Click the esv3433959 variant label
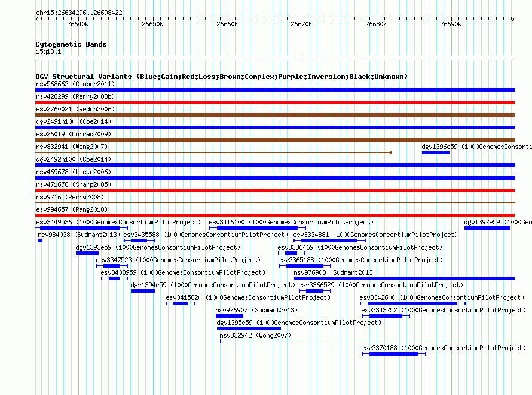Screen dimensions: 532x395 tap(183, 272)
